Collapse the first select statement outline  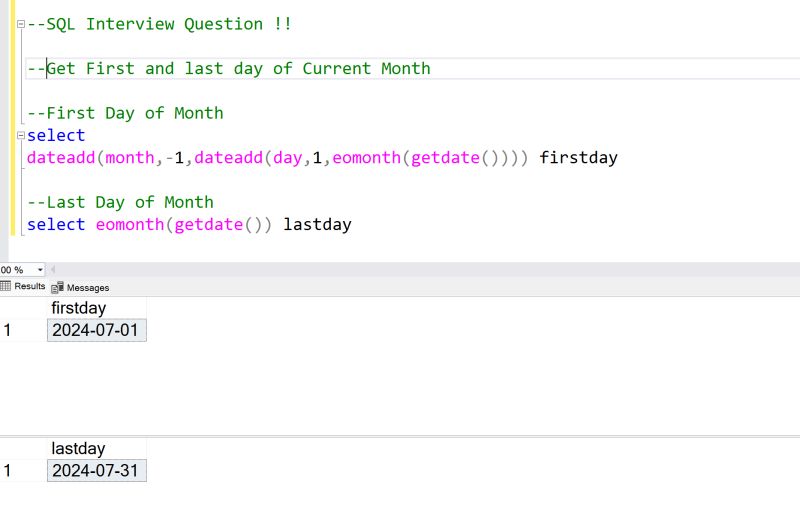coord(20,136)
